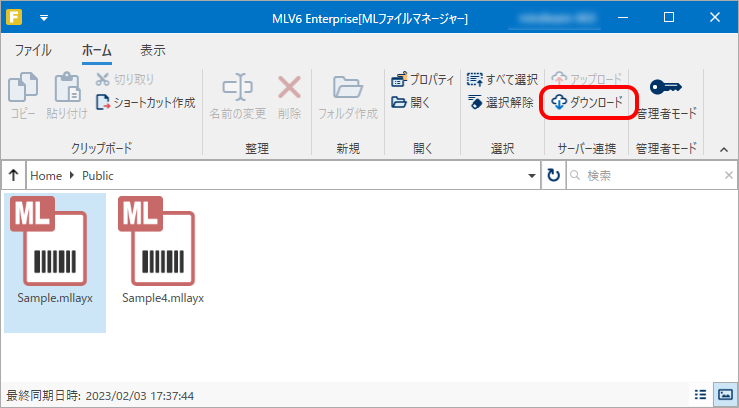Switch to list details view icon
The height and width of the screenshot is (408, 739).
701,395
